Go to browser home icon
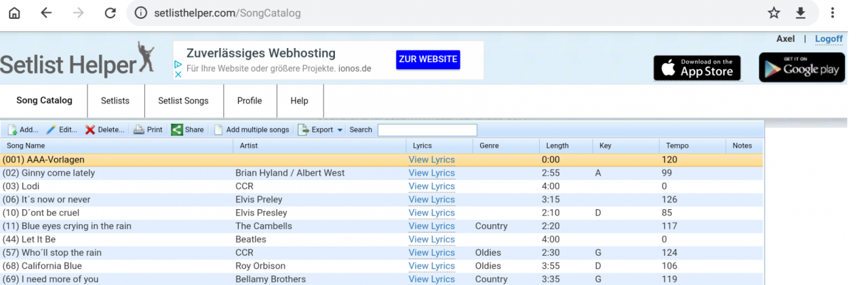 point(14,13)
